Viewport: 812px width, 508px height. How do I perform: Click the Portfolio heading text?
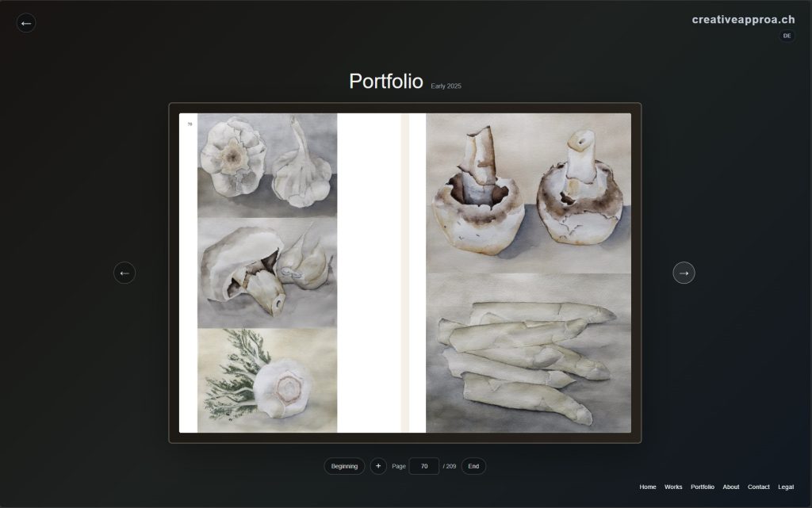pos(386,81)
